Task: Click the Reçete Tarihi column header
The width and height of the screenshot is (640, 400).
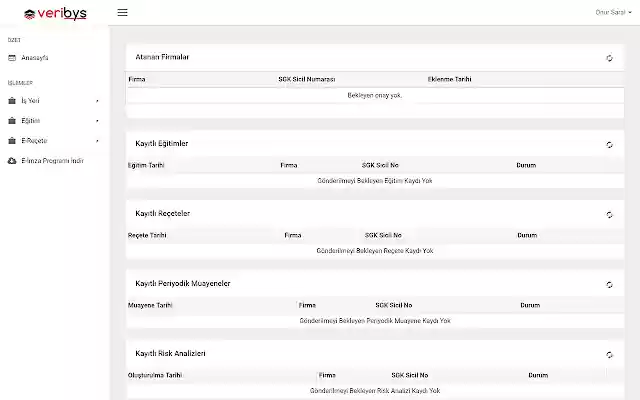Action: pyautogui.click(x=147, y=236)
